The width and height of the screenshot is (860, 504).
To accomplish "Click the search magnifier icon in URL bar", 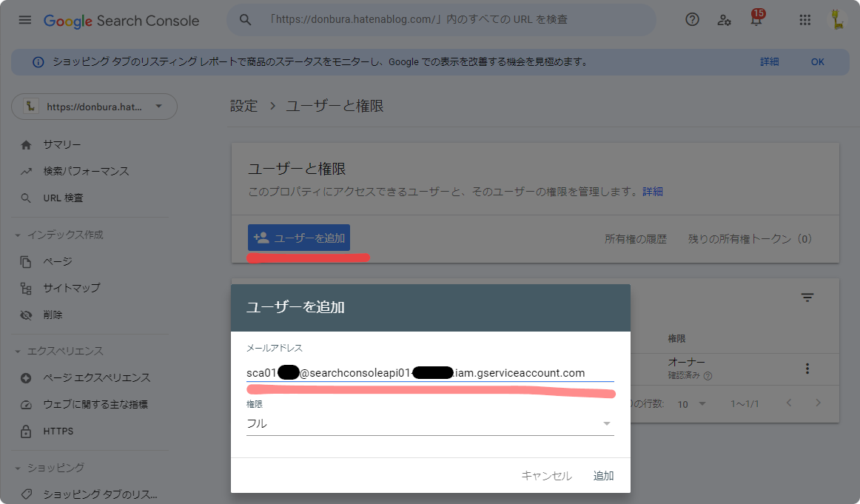I will click(x=245, y=20).
